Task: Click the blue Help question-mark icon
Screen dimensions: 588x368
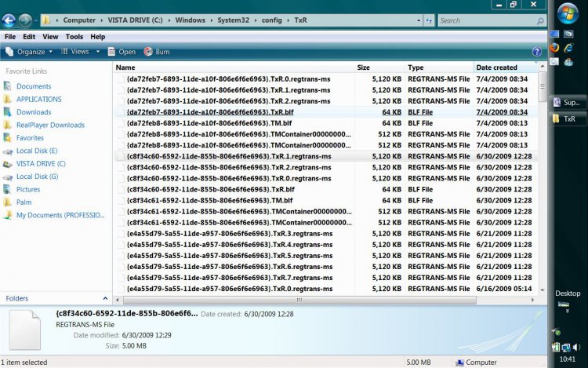Action: (536, 52)
